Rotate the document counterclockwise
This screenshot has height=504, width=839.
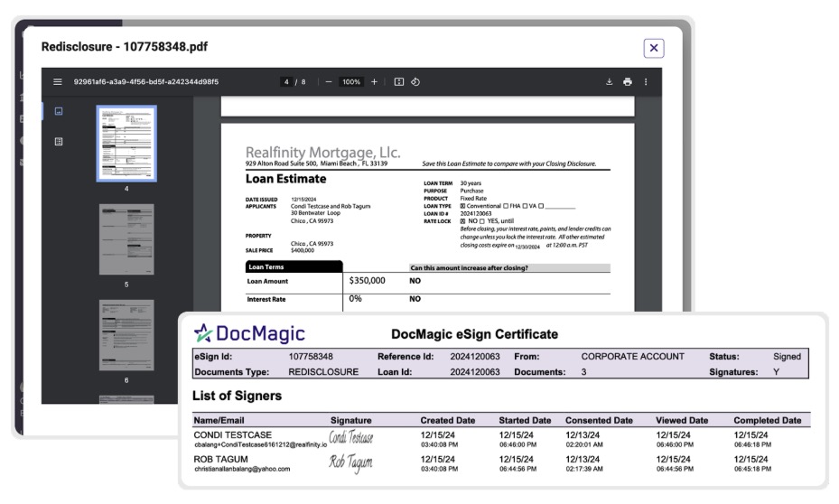[x=415, y=82]
